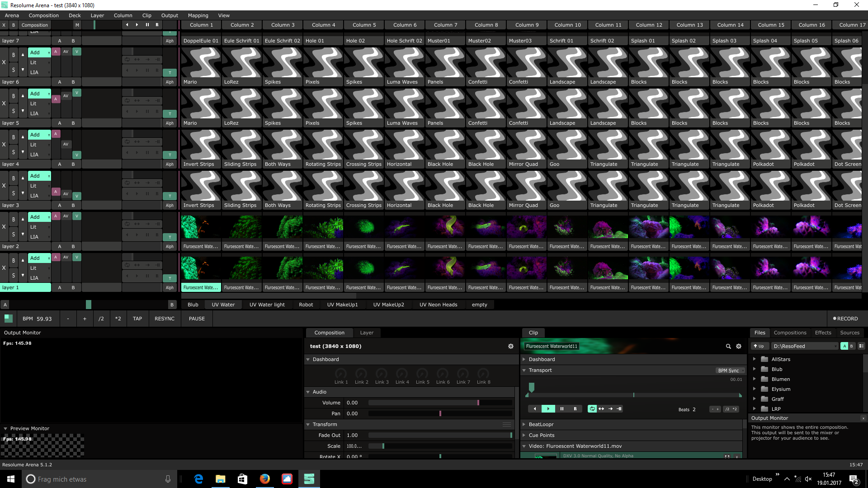868x488 pixels.
Task: Toggle bypass B on layer 7
Action: (14, 55)
